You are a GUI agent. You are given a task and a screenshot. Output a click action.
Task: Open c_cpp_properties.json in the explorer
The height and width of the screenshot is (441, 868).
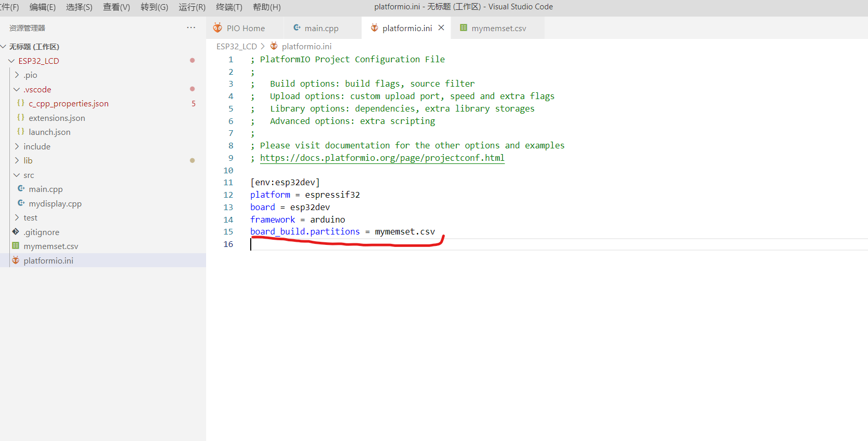(x=69, y=103)
